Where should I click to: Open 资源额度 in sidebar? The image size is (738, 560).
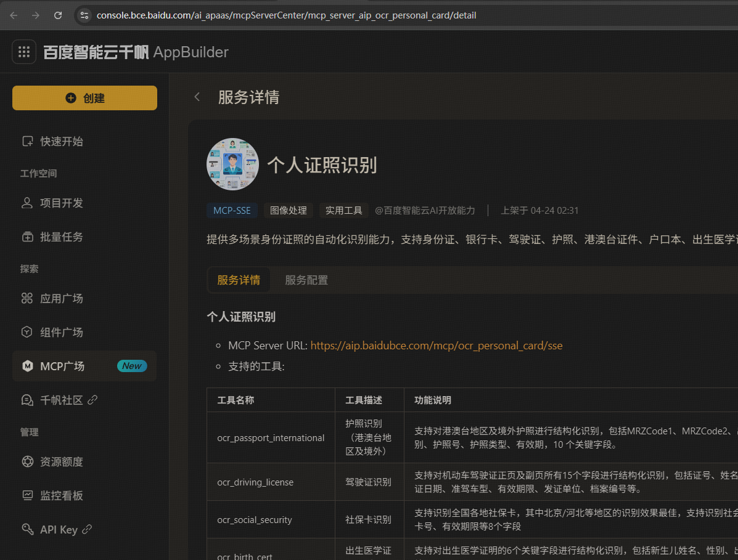tap(84, 461)
